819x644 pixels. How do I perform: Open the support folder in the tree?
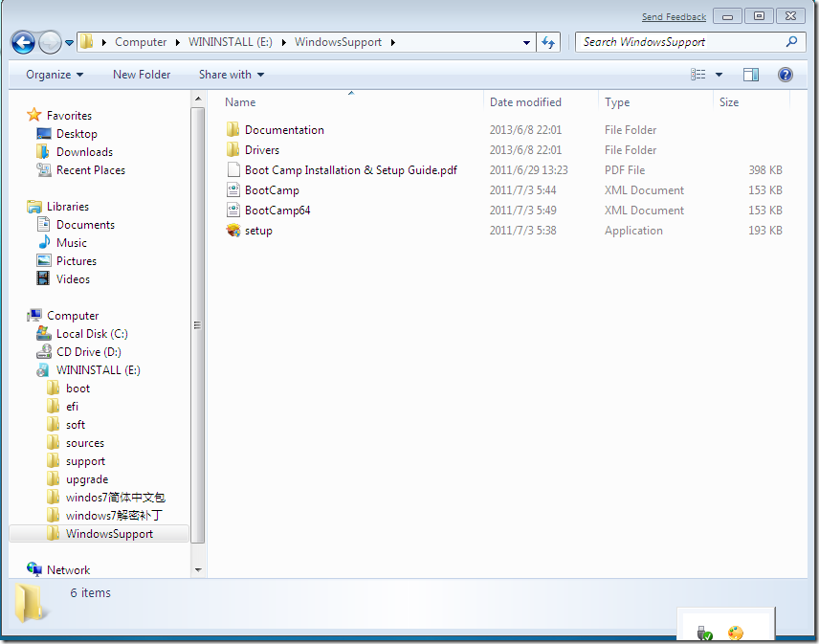coord(85,461)
